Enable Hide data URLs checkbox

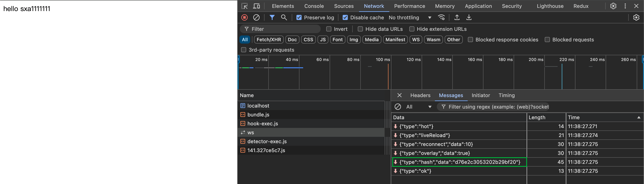click(360, 29)
